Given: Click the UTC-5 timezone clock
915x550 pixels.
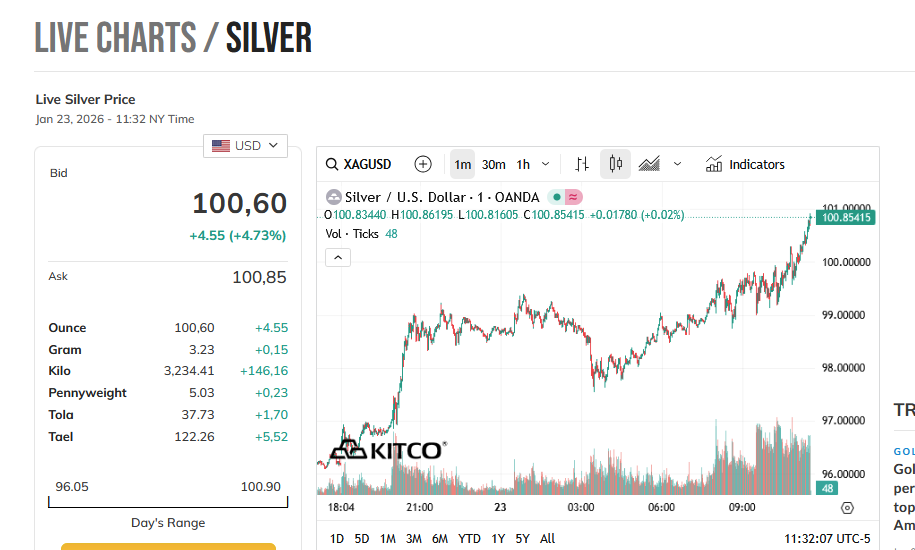Looking at the screenshot, I should point(827,539).
